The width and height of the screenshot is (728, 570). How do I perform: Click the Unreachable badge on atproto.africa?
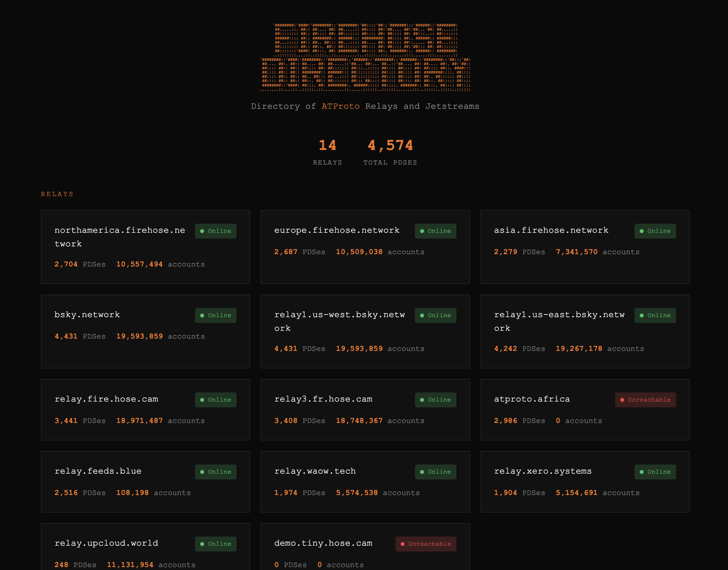[645, 400]
